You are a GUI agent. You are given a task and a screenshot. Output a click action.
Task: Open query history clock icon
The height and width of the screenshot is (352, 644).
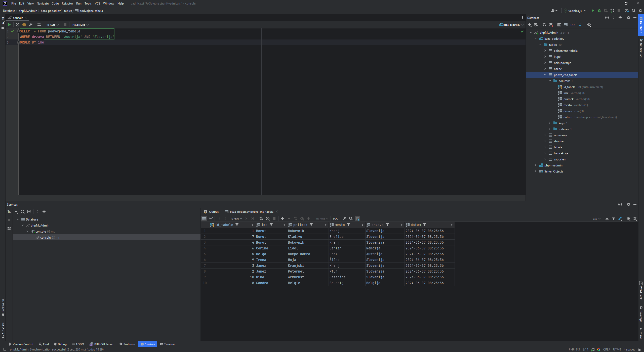pos(18,25)
